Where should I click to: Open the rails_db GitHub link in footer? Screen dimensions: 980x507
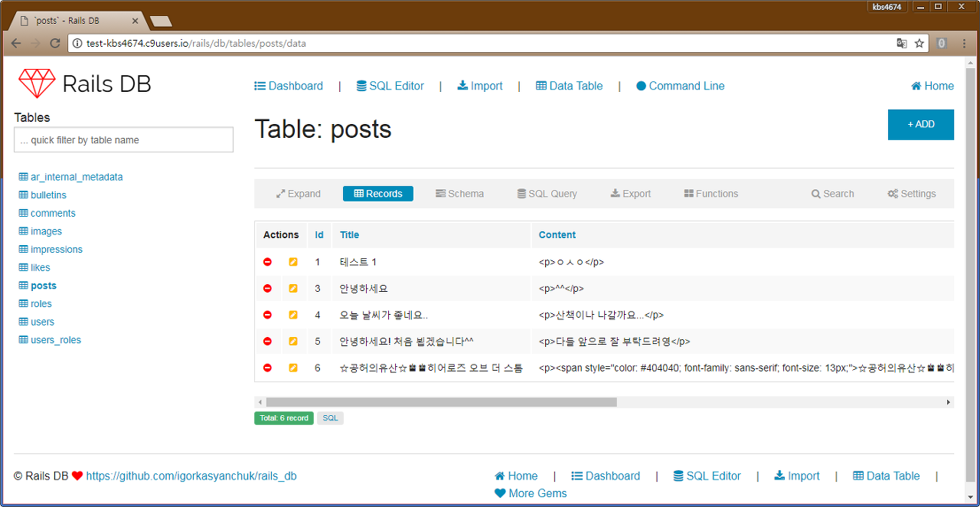tap(191, 476)
